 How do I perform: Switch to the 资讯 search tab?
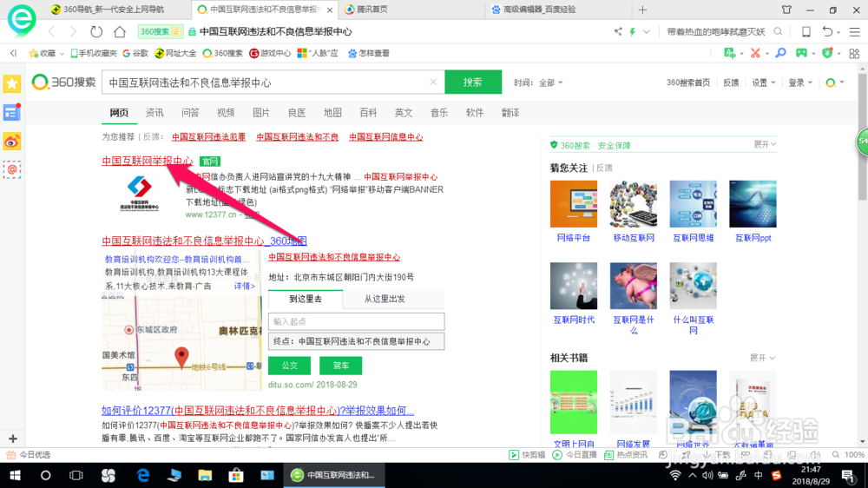coord(155,112)
